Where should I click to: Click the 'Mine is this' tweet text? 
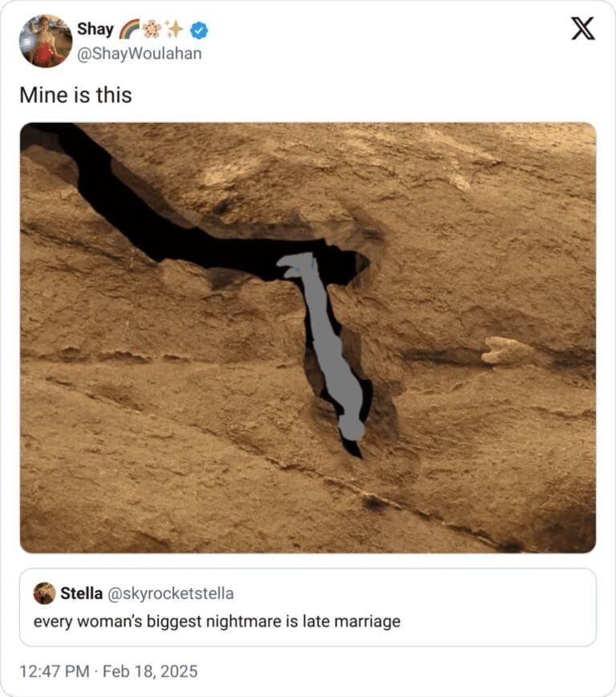[75, 95]
